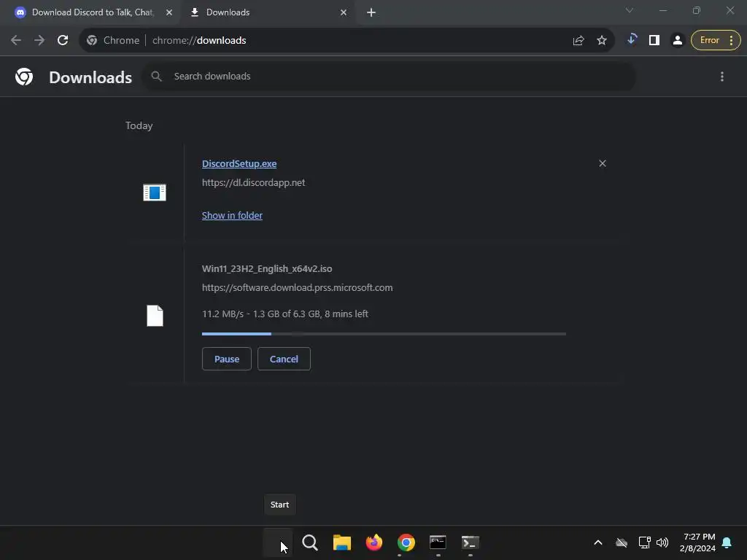Click Show in folder for DiscordSetup.exe

coord(232,215)
